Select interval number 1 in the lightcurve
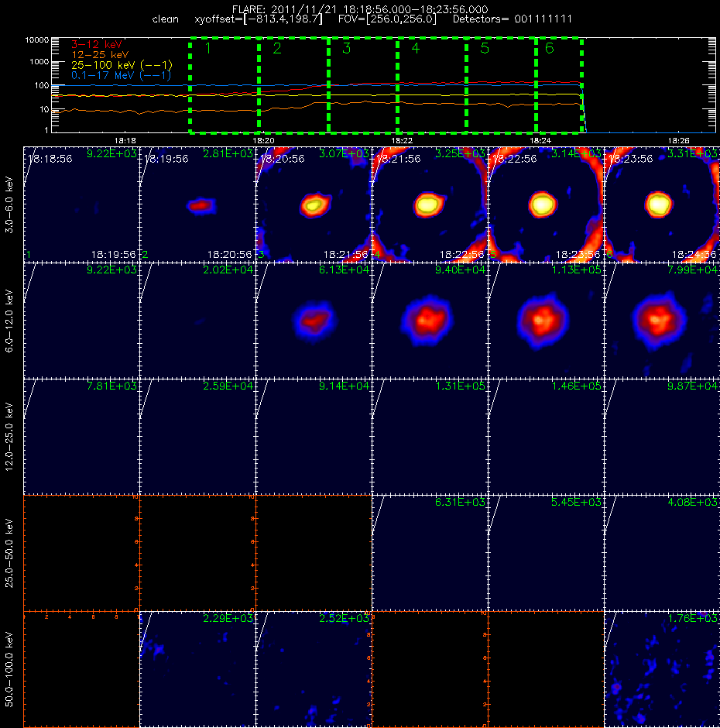The image size is (720, 728). click(x=208, y=48)
